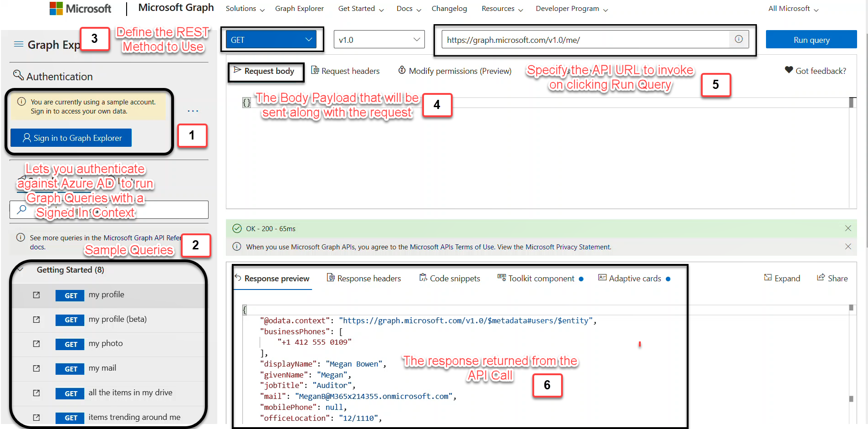Click the Microsoft APIs Terms of Use link
The width and height of the screenshot is (868, 429).
pyautogui.click(x=452, y=247)
